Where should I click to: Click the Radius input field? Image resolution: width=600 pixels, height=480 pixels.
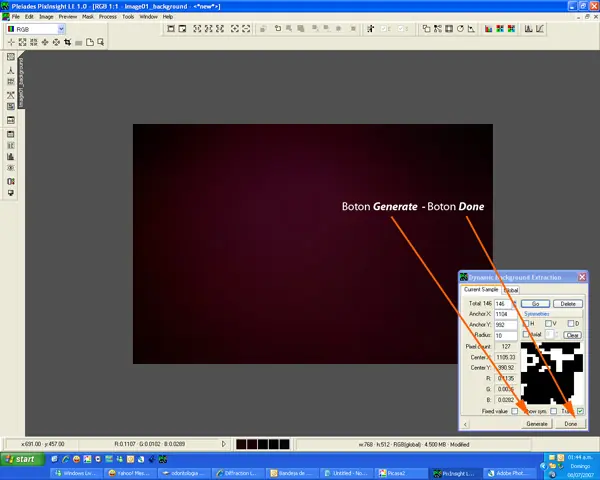505,335
